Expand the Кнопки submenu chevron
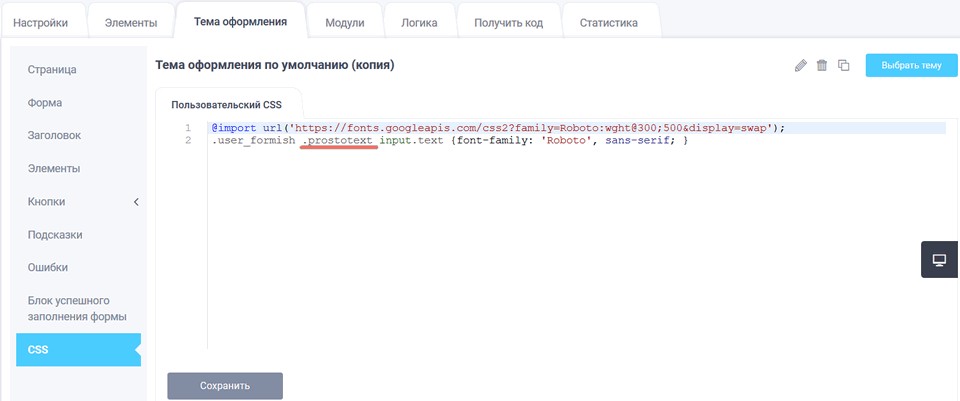Screen dimensions: 960x401 pyautogui.click(x=136, y=202)
